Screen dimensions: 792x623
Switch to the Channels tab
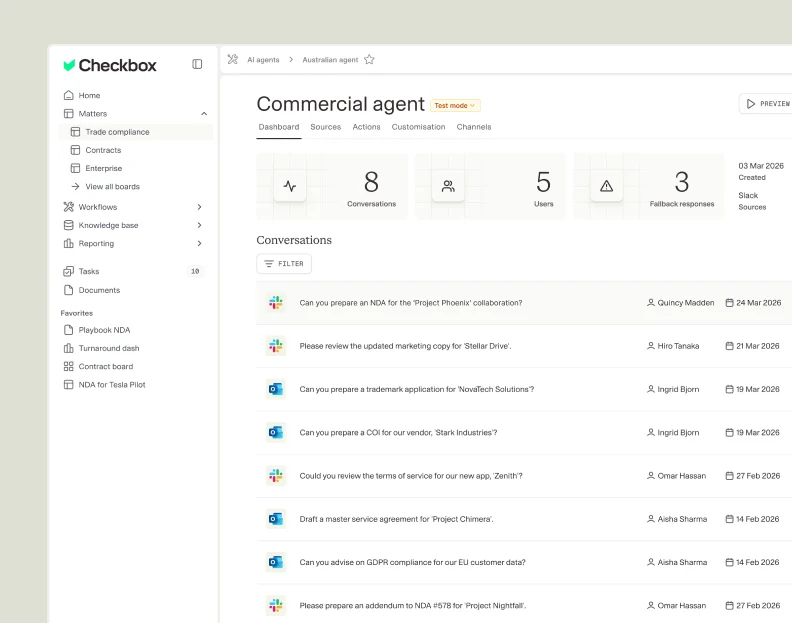click(x=474, y=127)
